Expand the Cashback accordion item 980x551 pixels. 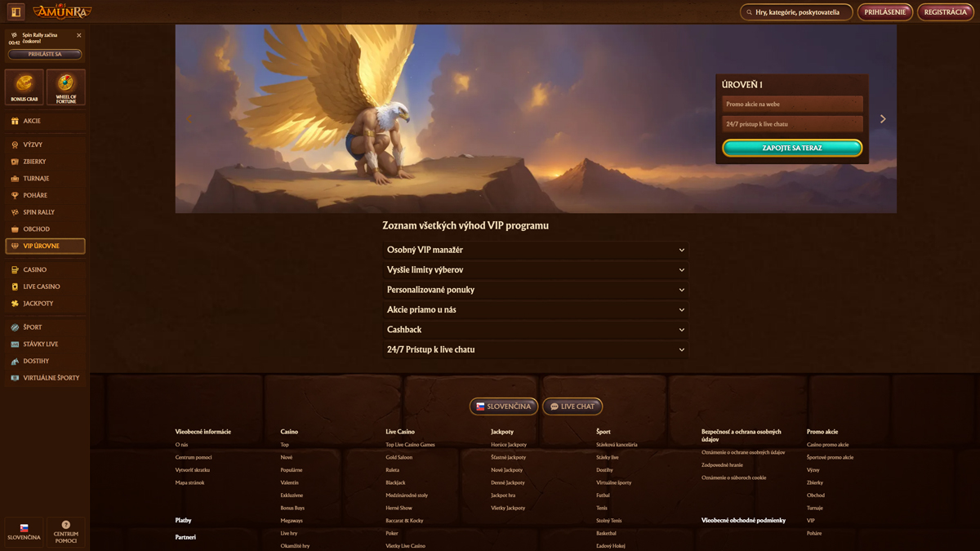coord(535,330)
